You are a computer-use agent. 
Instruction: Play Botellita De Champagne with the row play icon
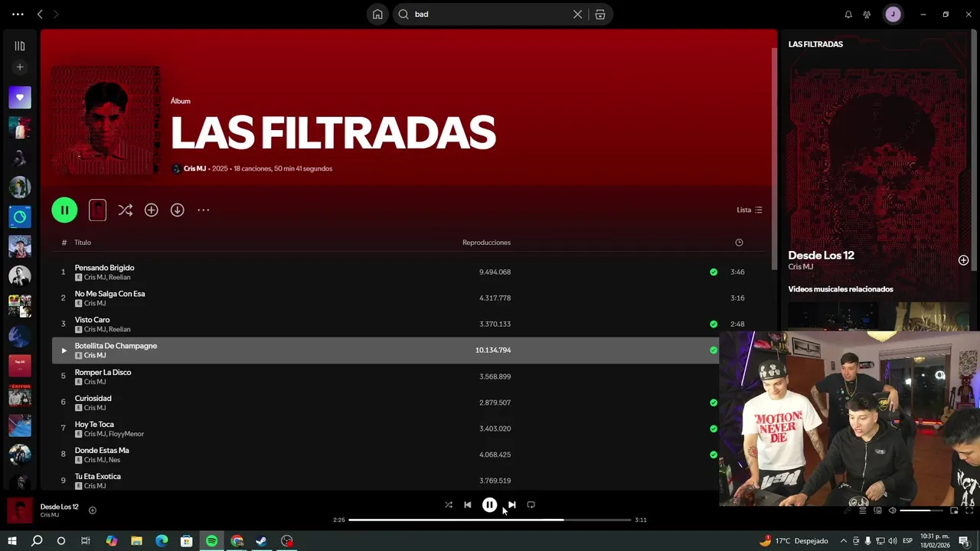pyautogui.click(x=64, y=350)
